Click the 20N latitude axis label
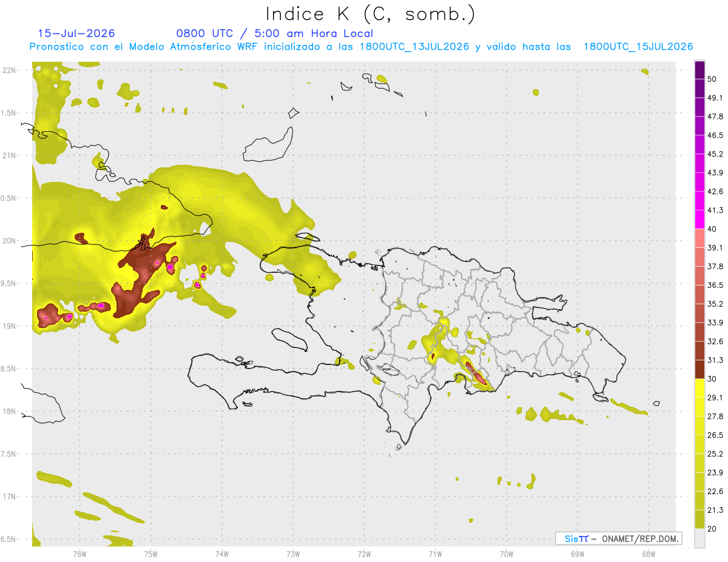728x562 pixels. click(x=10, y=241)
